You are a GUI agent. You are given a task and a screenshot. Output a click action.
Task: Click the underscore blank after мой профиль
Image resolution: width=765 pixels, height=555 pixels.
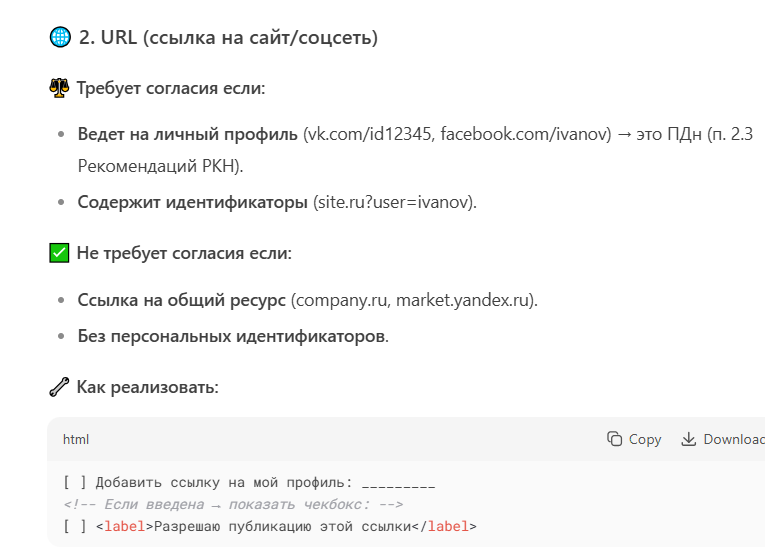pyautogui.click(x=399, y=484)
